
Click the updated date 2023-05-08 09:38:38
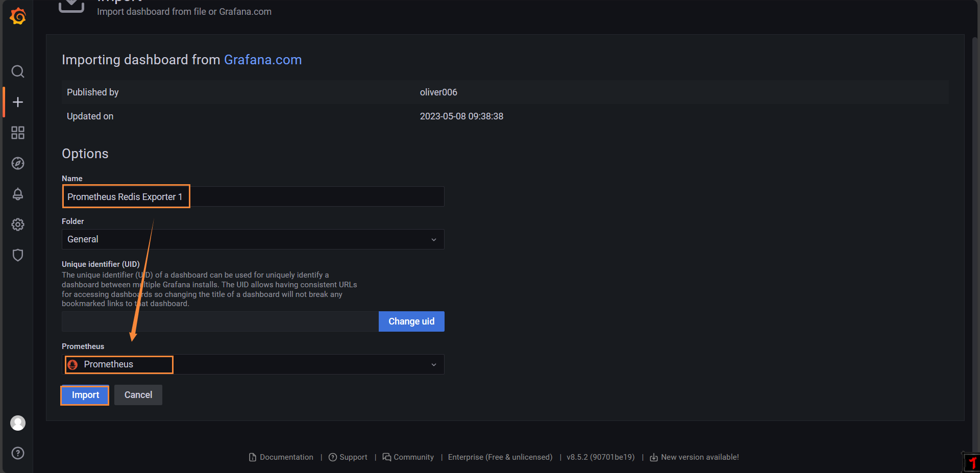click(461, 116)
